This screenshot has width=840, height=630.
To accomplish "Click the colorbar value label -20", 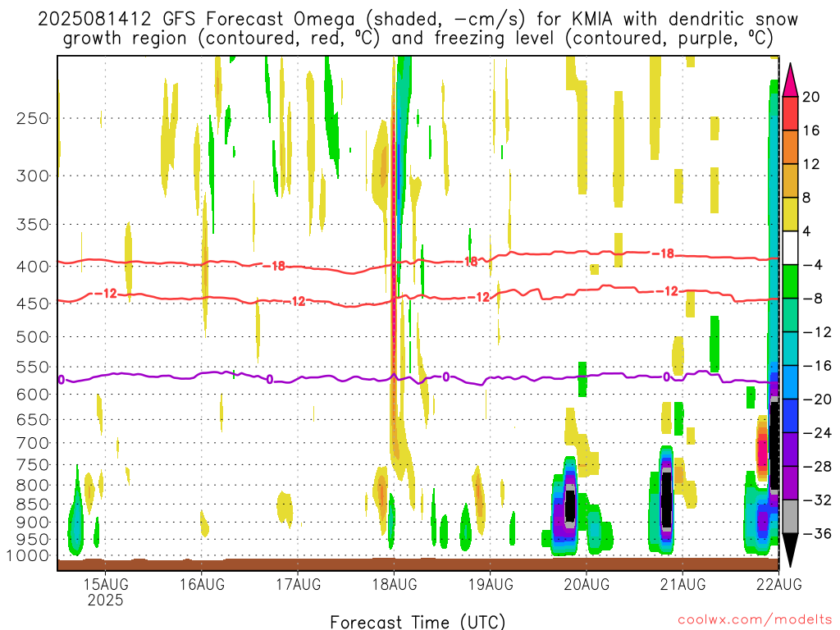I will (817, 399).
